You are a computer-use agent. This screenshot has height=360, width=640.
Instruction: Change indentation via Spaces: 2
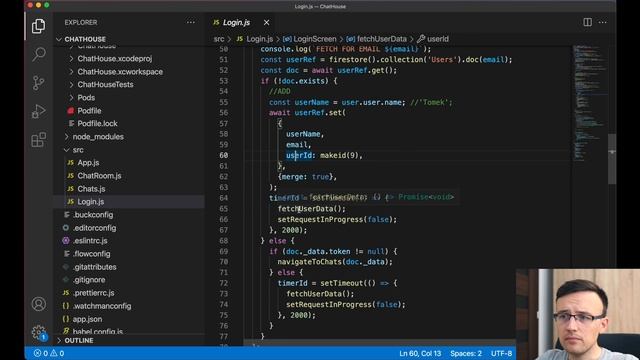coord(466,353)
